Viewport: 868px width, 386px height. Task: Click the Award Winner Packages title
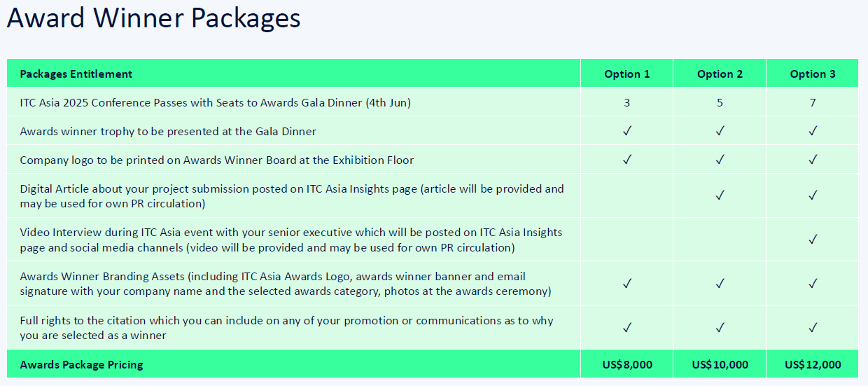pyautogui.click(x=153, y=19)
